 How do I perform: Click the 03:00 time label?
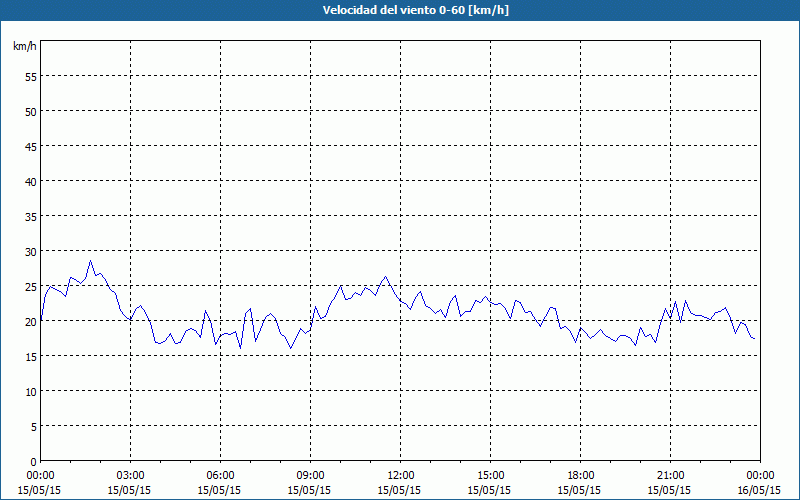pyautogui.click(x=130, y=476)
